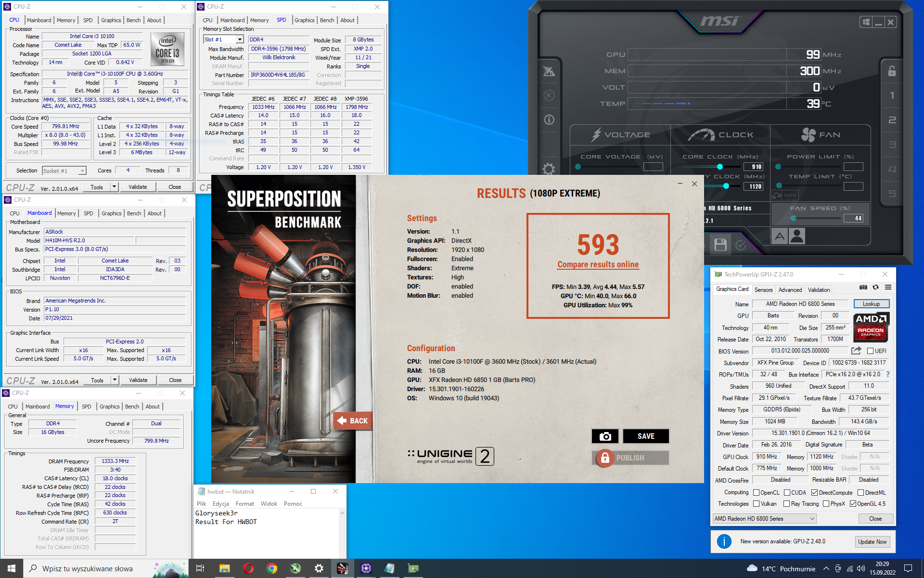Open the Socket #1 selection dropdown
Image resolution: width=924 pixels, height=578 pixels.
82,171
